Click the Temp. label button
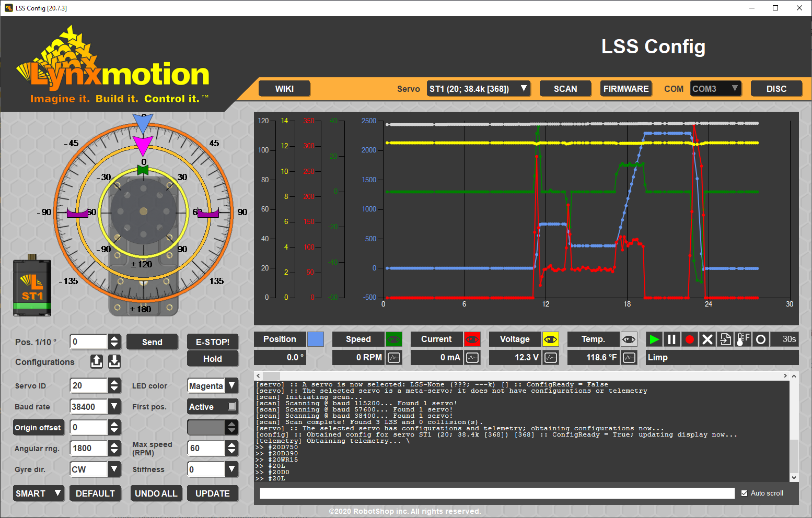This screenshot has width=812, height=518. (x=593, y=339)
